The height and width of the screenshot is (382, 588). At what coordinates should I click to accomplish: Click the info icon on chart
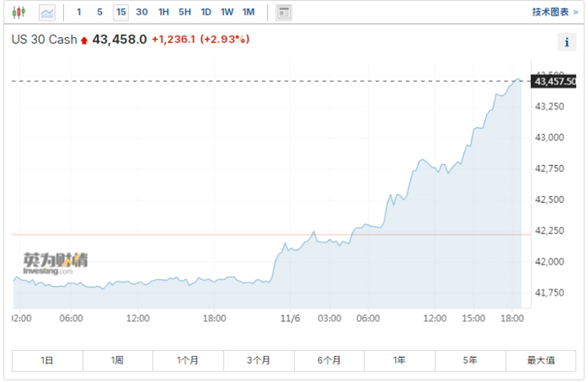pos(566,42)
